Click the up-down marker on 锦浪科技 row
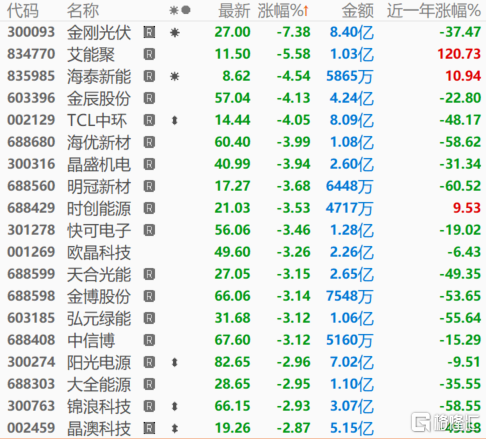The height and width of the screenshot is (439, 486). point(174,406)
